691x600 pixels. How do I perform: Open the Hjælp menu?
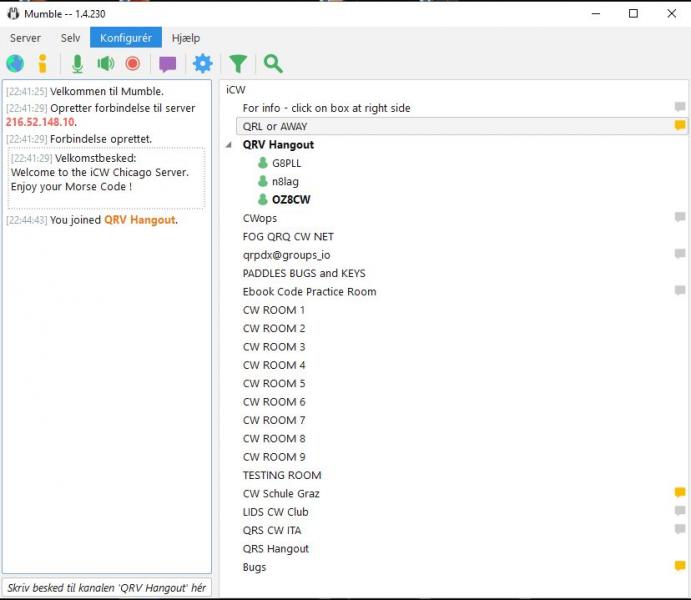(186, 38)
